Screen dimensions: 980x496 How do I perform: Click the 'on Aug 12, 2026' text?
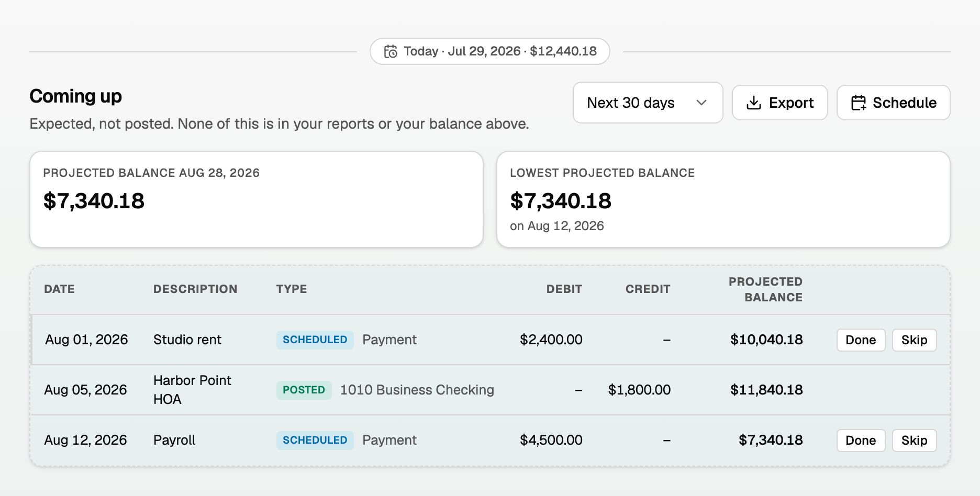(557, 226)
